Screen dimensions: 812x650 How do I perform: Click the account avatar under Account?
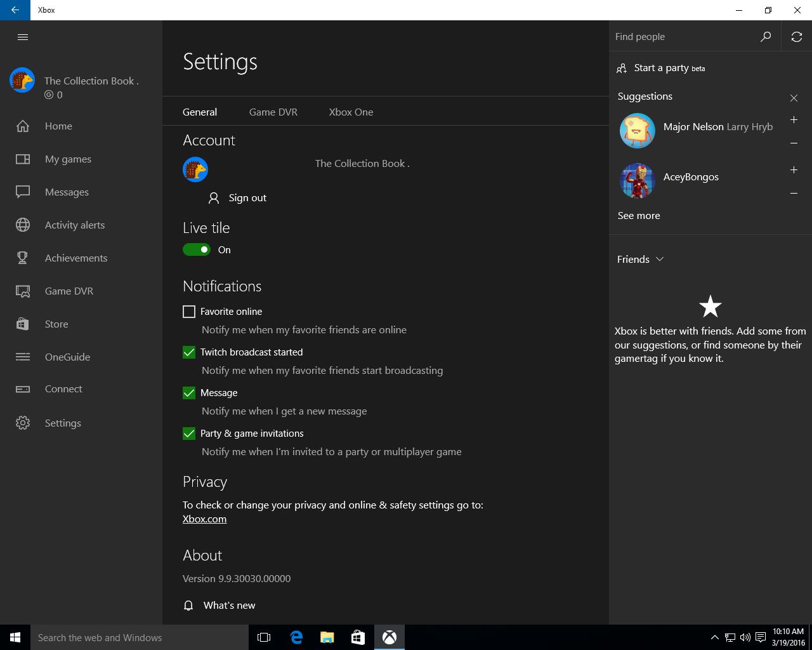(x=195, y=169)
